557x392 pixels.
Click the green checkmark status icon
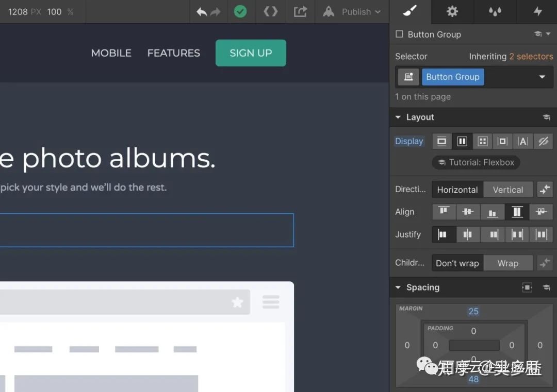[x=240, y=12]
